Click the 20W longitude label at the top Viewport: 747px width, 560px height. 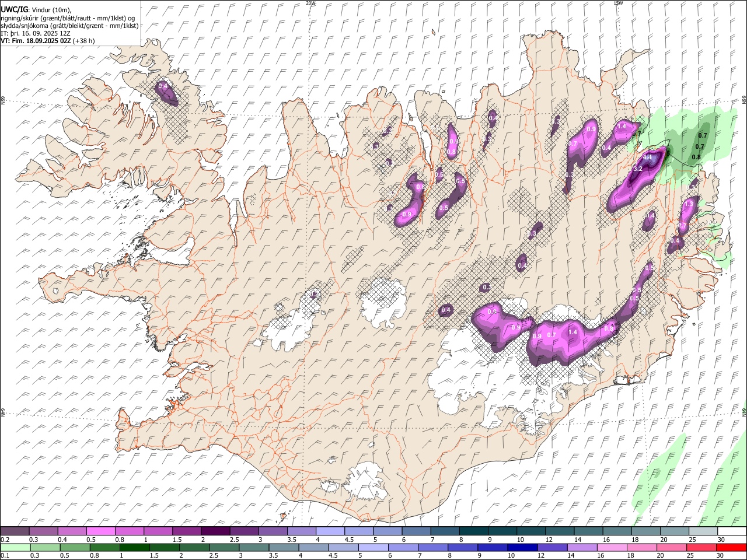(x=310, y=3)
